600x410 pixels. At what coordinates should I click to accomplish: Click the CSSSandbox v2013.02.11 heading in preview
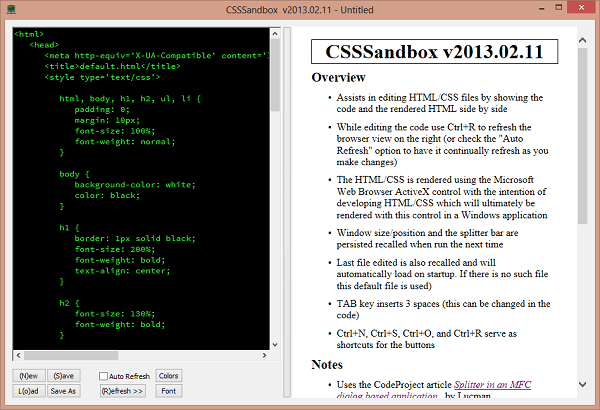coord(434,52)
